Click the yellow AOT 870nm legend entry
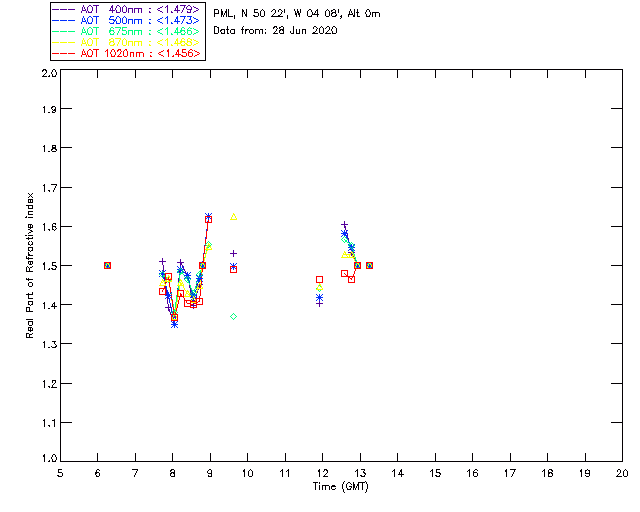640x512 pixels. 127,42
